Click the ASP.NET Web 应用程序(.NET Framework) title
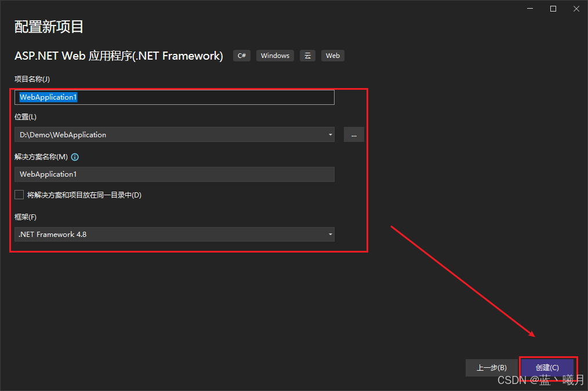Viewport: 588px width, 391px height. click(x=118, y=56)
